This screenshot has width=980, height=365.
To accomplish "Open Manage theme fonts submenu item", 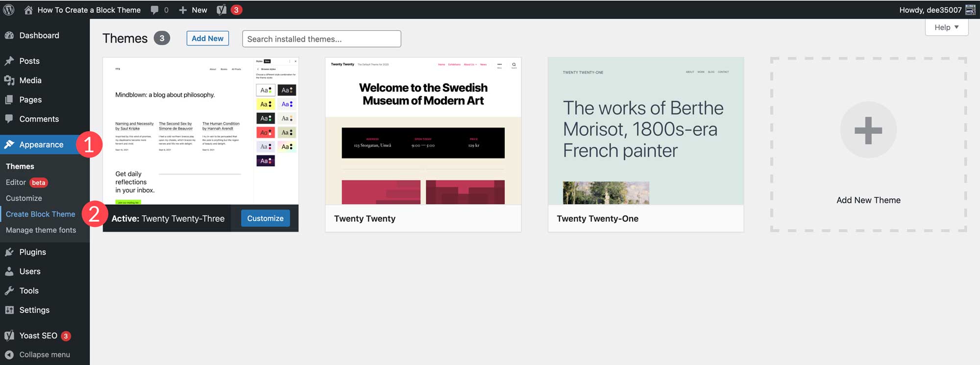I will point(41,230).
